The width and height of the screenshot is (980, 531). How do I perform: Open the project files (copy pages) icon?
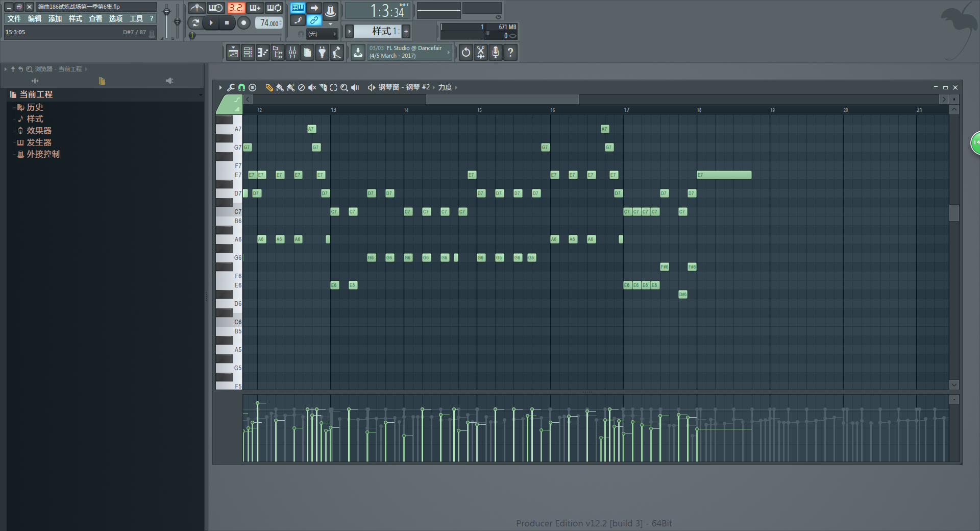pyautogui.click(x=307, y=53)
